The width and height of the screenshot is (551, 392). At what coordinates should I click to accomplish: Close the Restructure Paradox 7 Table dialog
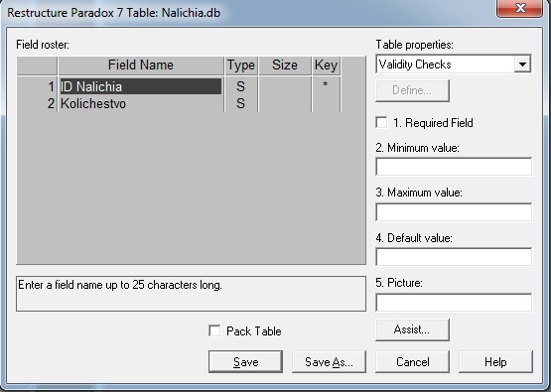(x=519, y=8)
